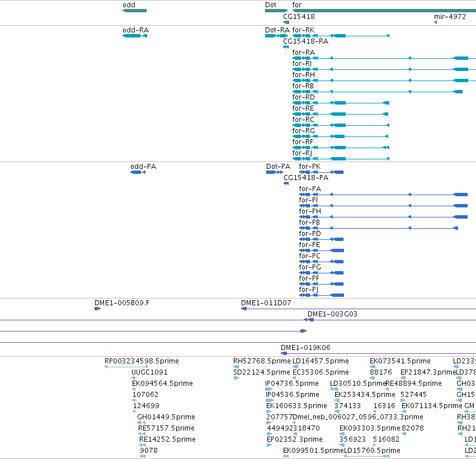
Task: Select the for-RB transcript label
Action: click(303, 86)
